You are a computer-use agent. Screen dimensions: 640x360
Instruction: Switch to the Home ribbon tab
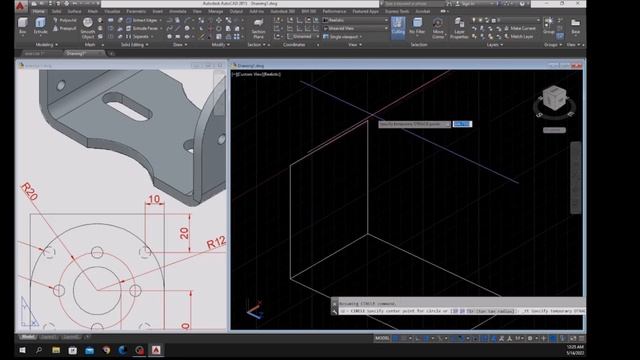click(39, 11)
